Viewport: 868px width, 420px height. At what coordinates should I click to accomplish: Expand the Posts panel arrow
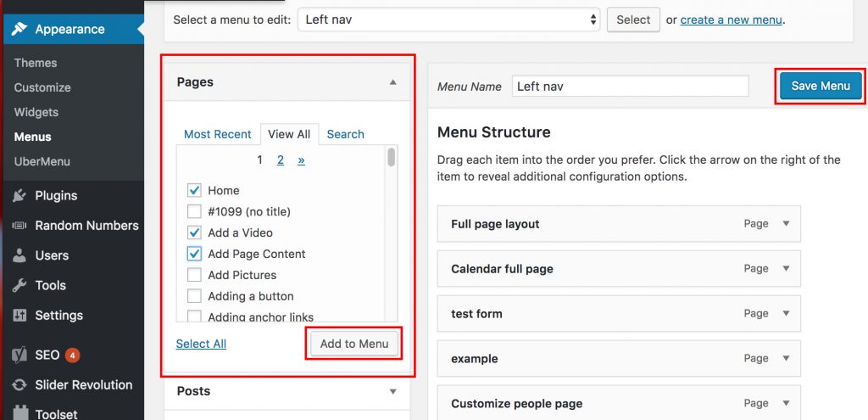pyautogui.click(x=392, y=391)
